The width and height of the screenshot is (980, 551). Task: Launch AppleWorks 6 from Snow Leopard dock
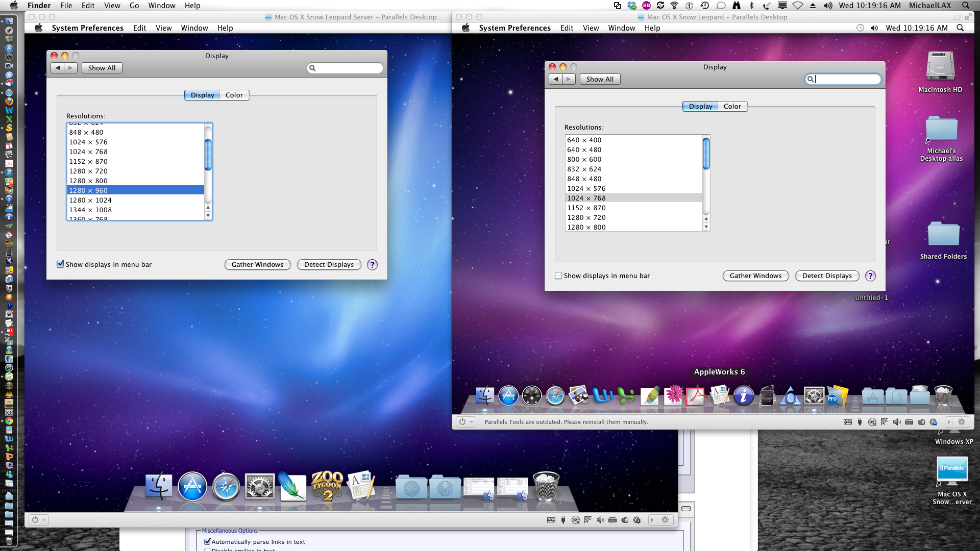720,396
